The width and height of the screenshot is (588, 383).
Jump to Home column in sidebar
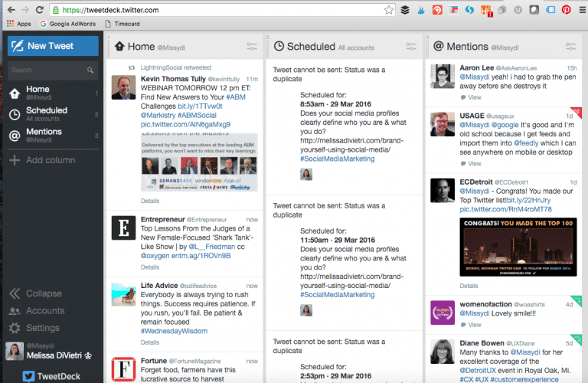point(53,93)
